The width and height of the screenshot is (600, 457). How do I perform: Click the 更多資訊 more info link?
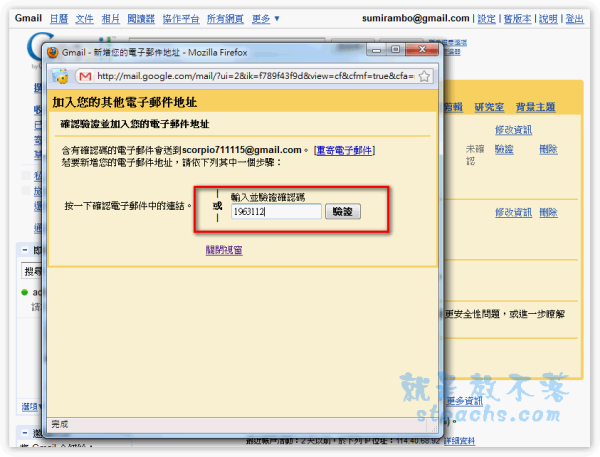click(465, 401)
